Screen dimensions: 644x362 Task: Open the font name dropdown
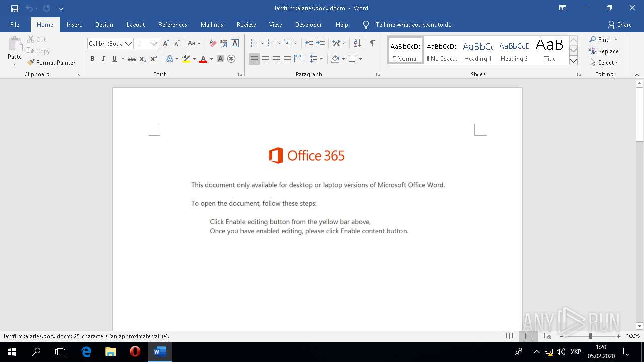pos(129,44)
